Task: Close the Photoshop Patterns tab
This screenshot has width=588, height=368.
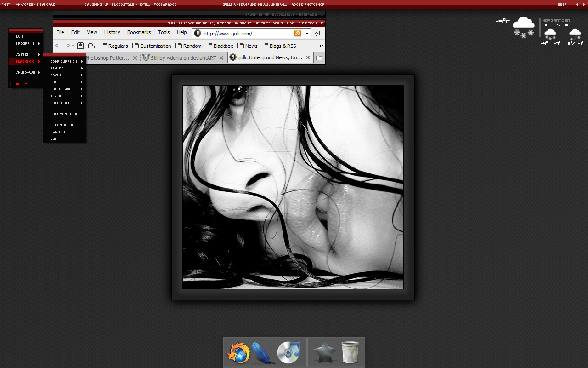Action: 135,58
